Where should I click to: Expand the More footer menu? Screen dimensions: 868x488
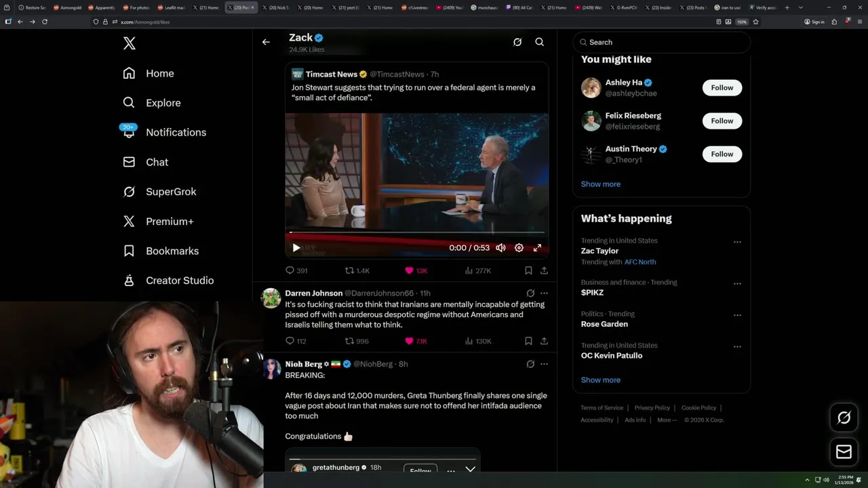(x=666, y=420)
